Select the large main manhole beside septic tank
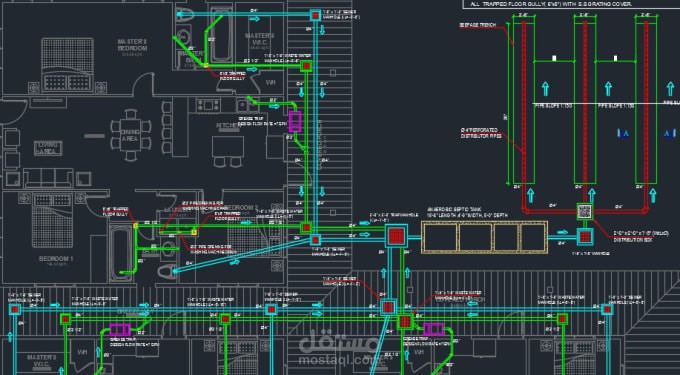This screenshot has height=375, width=680. 396,236
